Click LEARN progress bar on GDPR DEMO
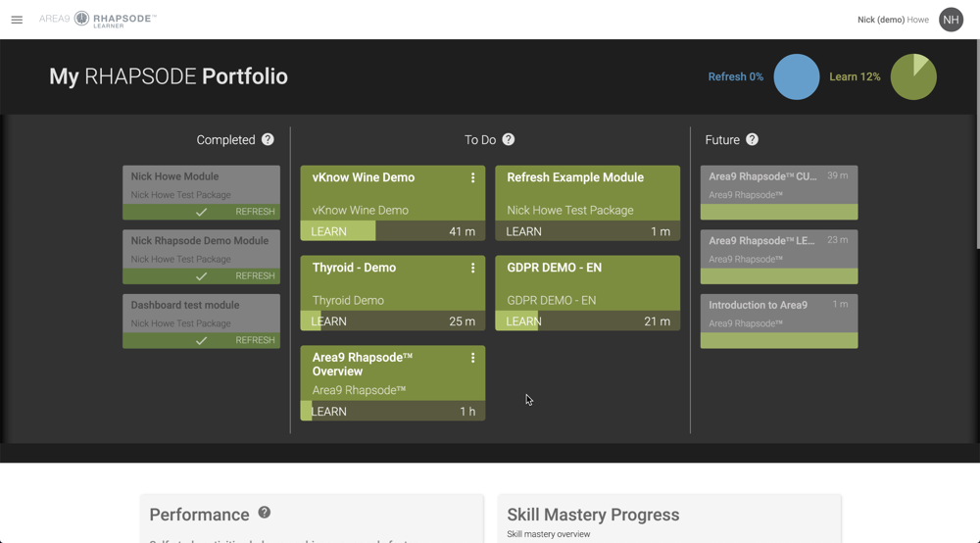Screen dimensions: 980x543 click(x=587, y=321)
